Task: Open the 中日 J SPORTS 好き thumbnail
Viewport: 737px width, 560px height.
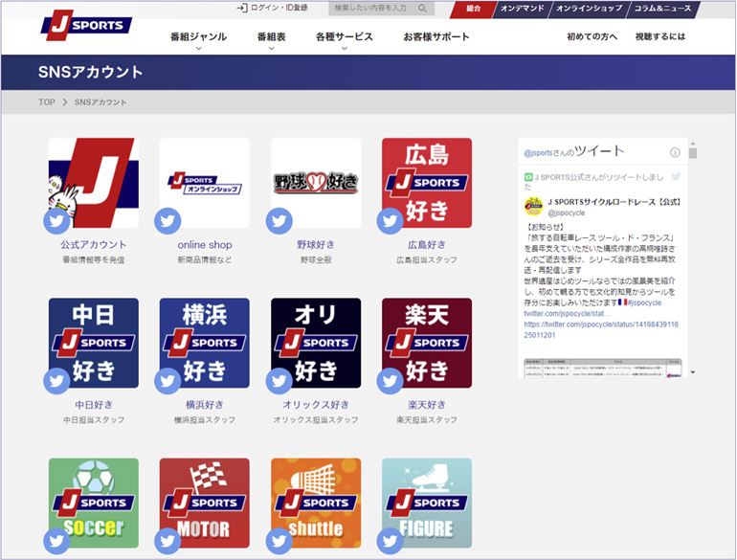Action: coord(94,344)
